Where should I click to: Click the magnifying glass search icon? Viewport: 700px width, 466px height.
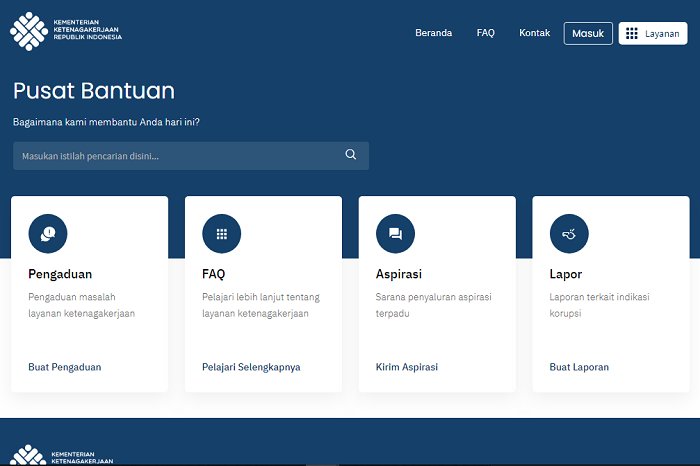tap(351, 155)
